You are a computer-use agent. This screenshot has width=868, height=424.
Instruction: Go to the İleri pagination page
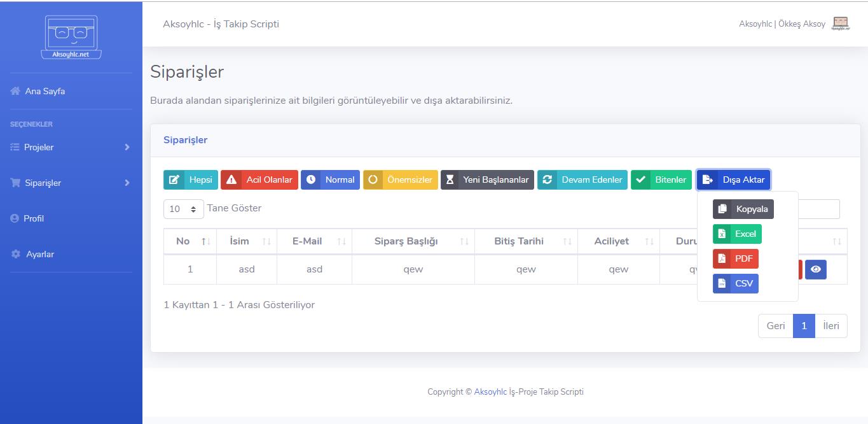(x=831, y=326)
